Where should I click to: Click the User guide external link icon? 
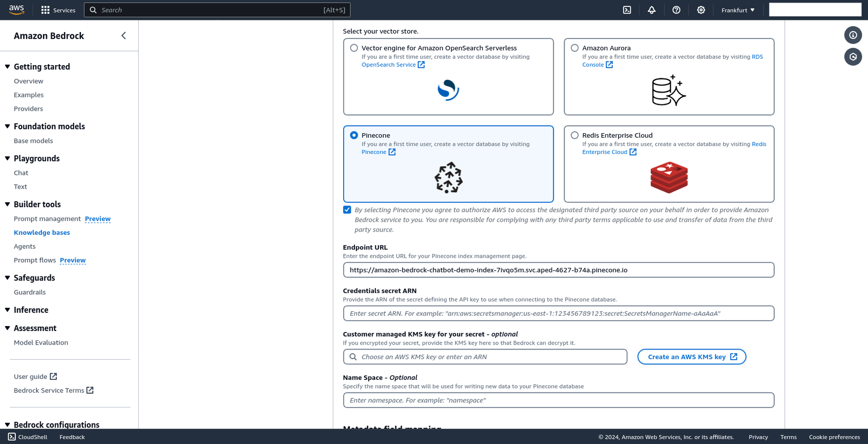pyautogui.click(x=53, y=376)
